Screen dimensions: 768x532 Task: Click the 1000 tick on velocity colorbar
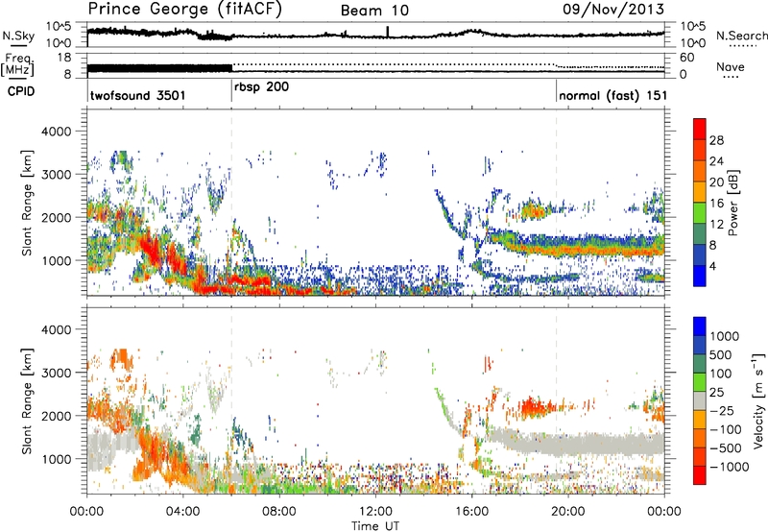click(x=725, y=336)
